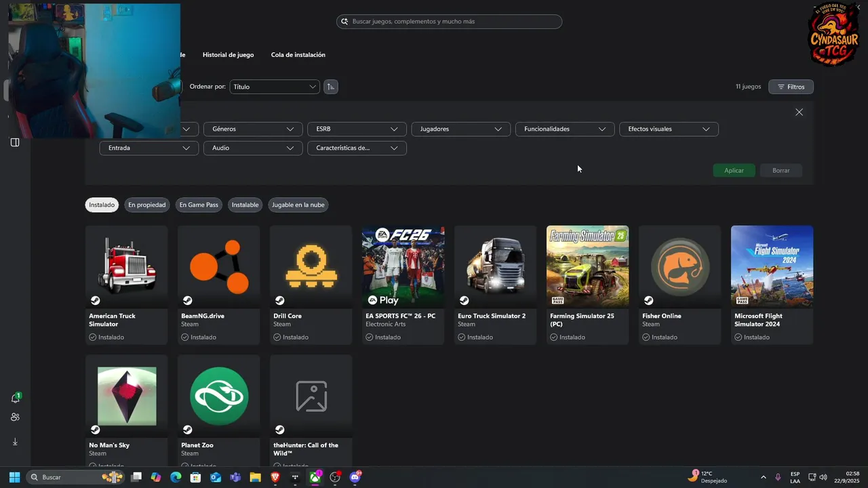Expand the Características de... dropdown
Viewport: 868px width, 488px height.
pyautogui.click(x=357, y=148)
